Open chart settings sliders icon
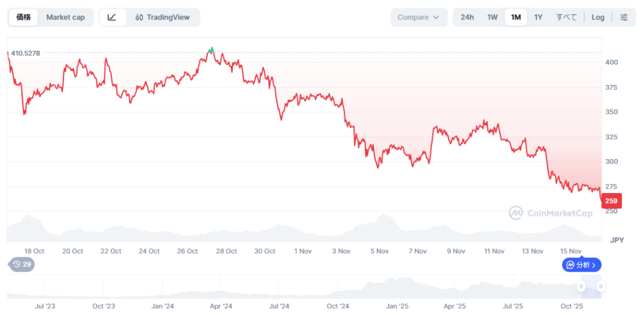 [623, 17]
